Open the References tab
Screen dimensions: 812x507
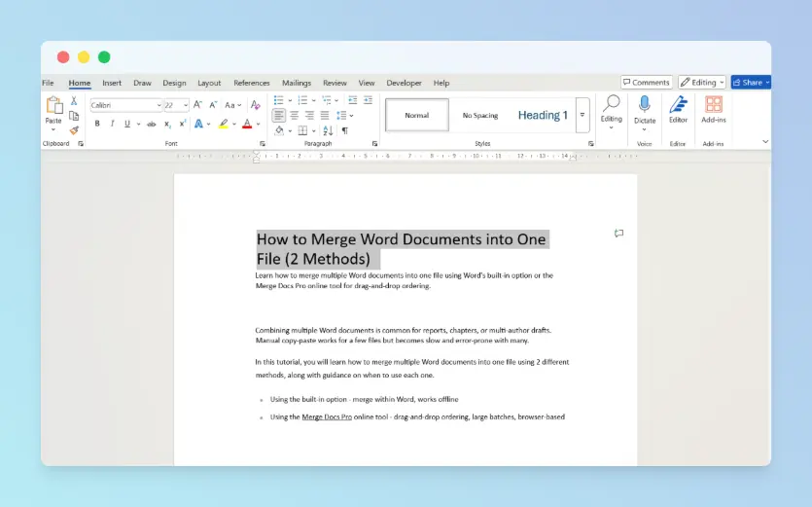click(252, 83)
